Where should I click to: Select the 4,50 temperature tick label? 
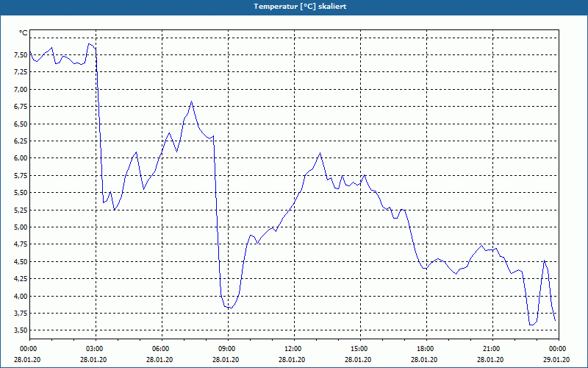[x=21, y=261]
